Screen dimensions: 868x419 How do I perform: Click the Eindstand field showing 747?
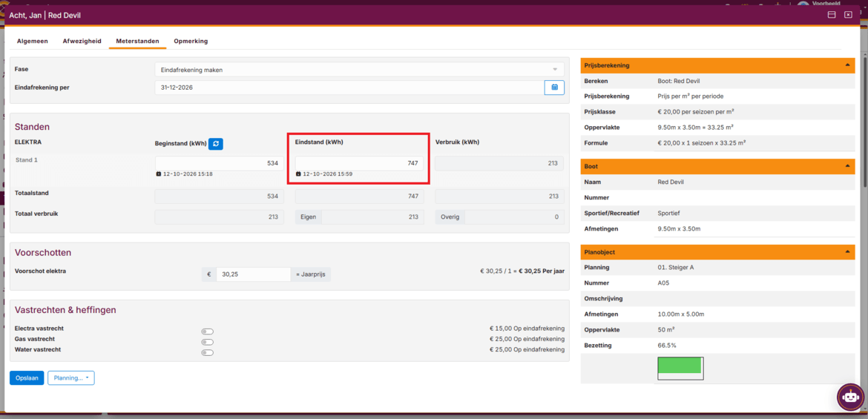point(359,163)
